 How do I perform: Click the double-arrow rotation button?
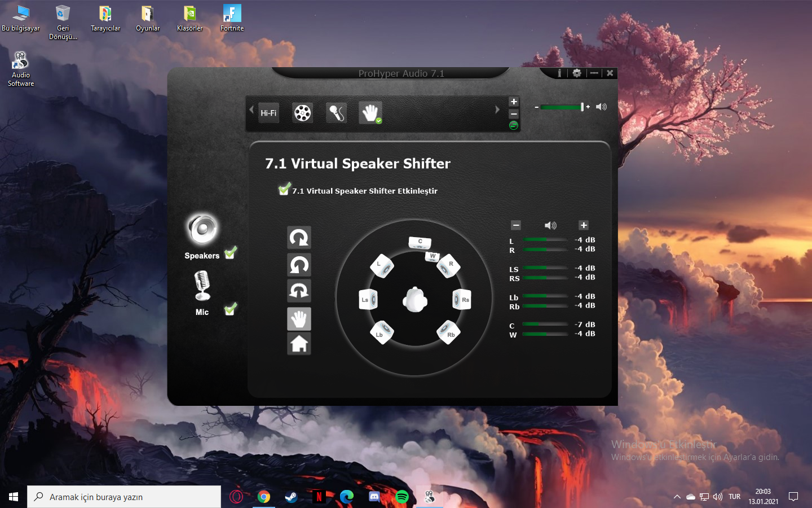click(299, 290)
